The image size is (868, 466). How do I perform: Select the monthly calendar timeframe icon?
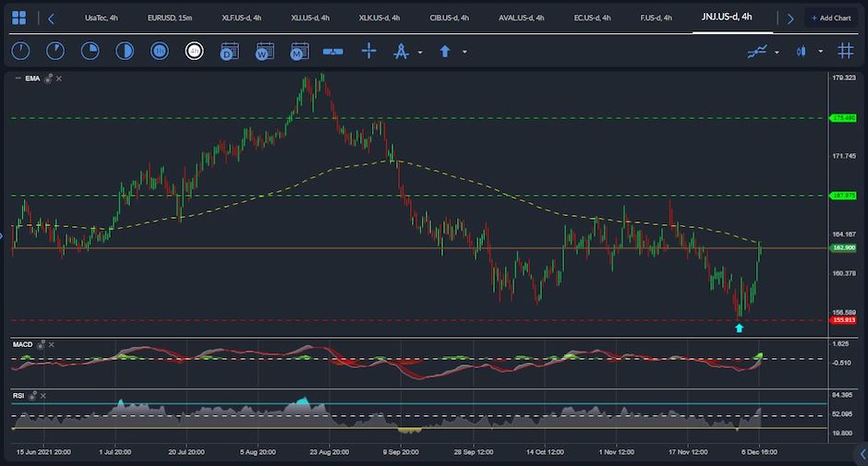click(x=298, y=52)
